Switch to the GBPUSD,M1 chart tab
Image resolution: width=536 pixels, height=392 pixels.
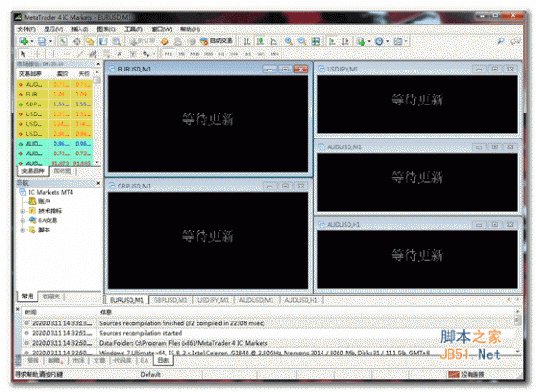(171, 300)
